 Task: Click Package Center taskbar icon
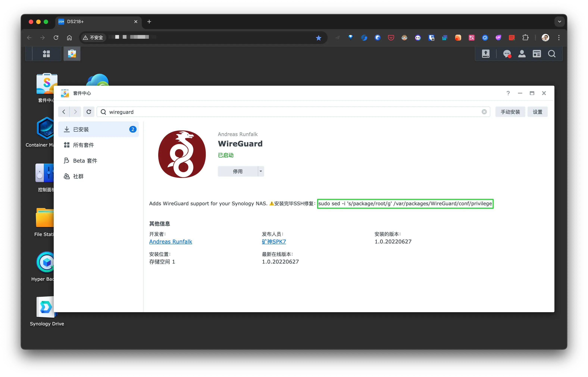[72, 54]
